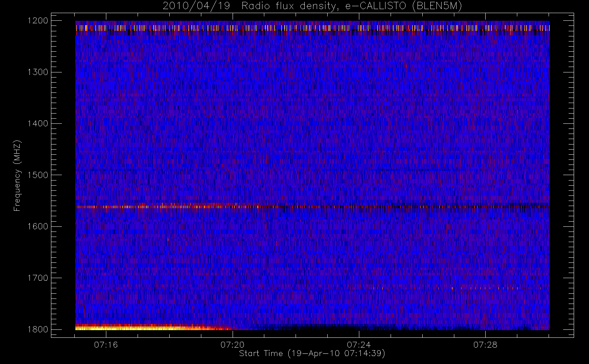Click the 07:16 time axis label
Screen dimensions: 589x364
106,345
